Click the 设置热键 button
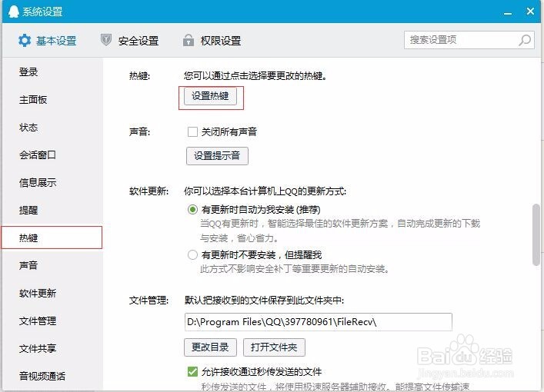The width and height of the screenshot is (544, 392). tap(210, 96)
